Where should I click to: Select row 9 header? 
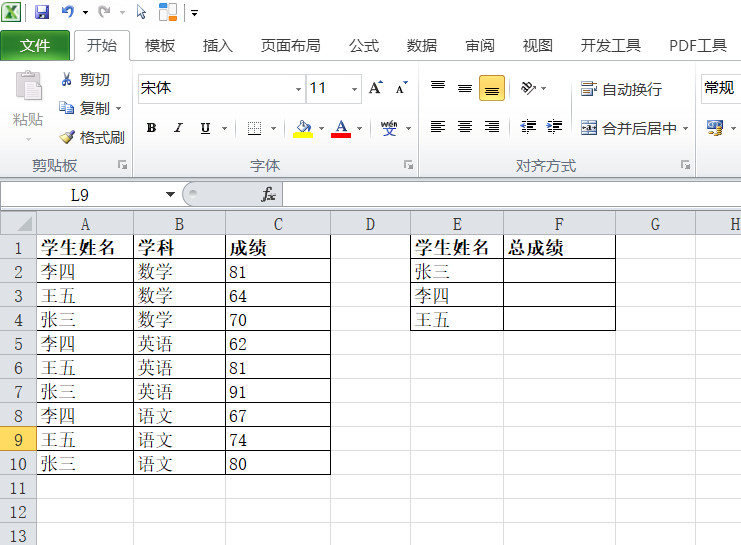click(18, 440)
